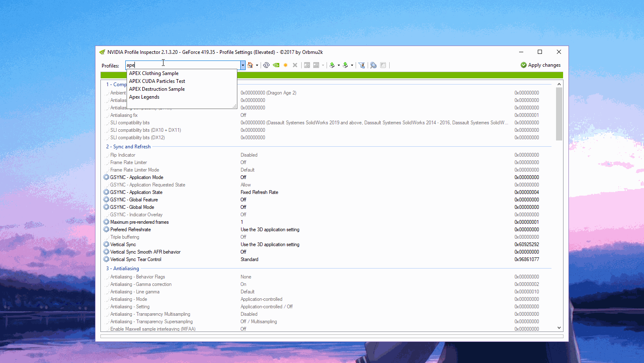
Task: Open the Profiles dropdown arrow
Action: [242, 65]
